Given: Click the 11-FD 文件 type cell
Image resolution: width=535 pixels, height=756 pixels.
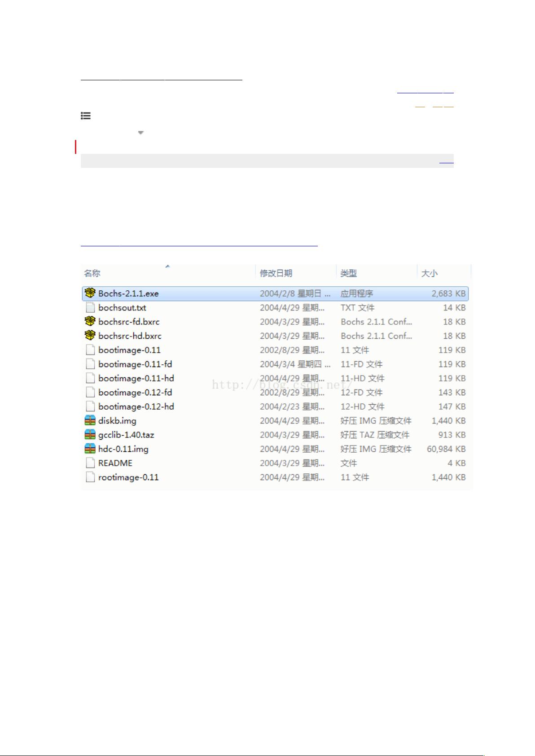Looking at the screenshot, I should pyautogui.click(x=361, y=364).
